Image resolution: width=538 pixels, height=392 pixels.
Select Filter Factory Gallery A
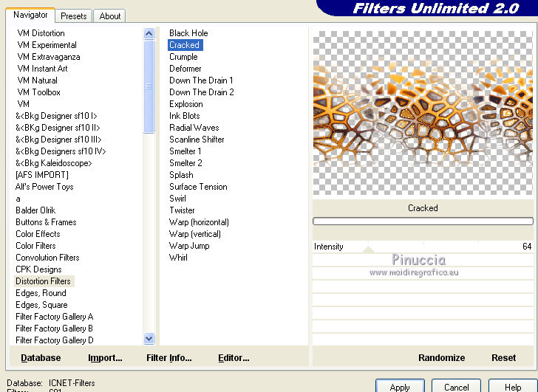point(54,317)
